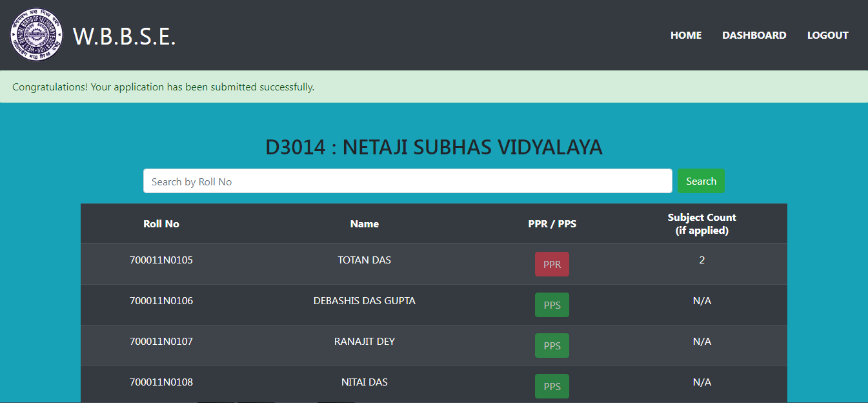
Task: Click the name DEBASHIS DAS GUPTA
Action: coord(365,301)
